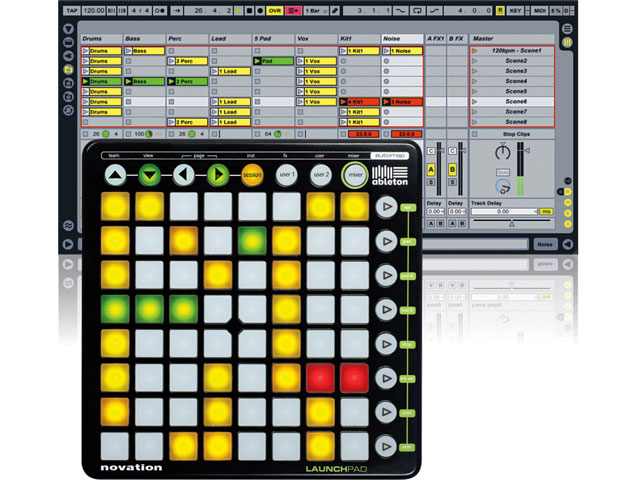Open the Hot-Swap circular arrows icon
This screenshot has width=640, height=480.
point(69,110)
